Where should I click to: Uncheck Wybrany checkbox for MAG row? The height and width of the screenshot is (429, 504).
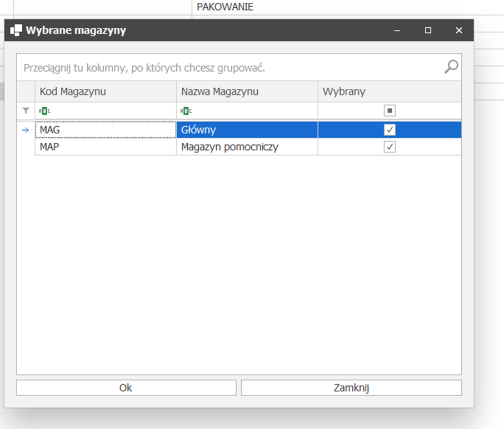390,130
